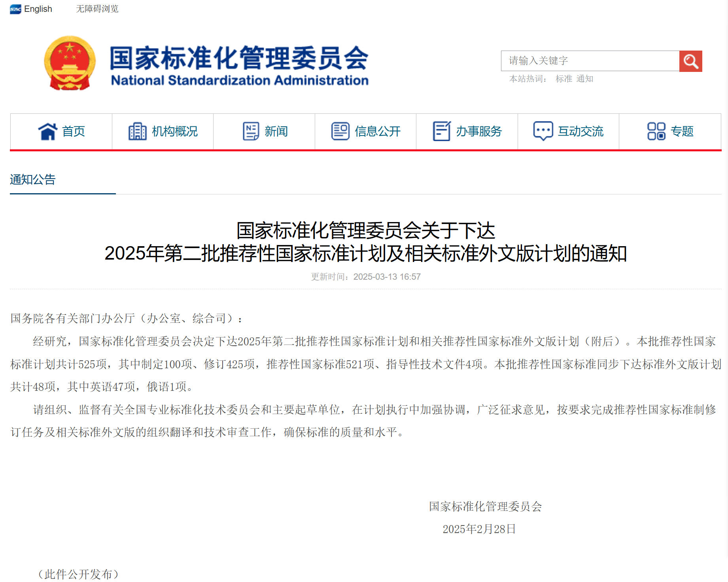Viewport: 728px width, 582px height.
Task: Switch the site to English
Action: pyautogui.click(x=38, y=9)
